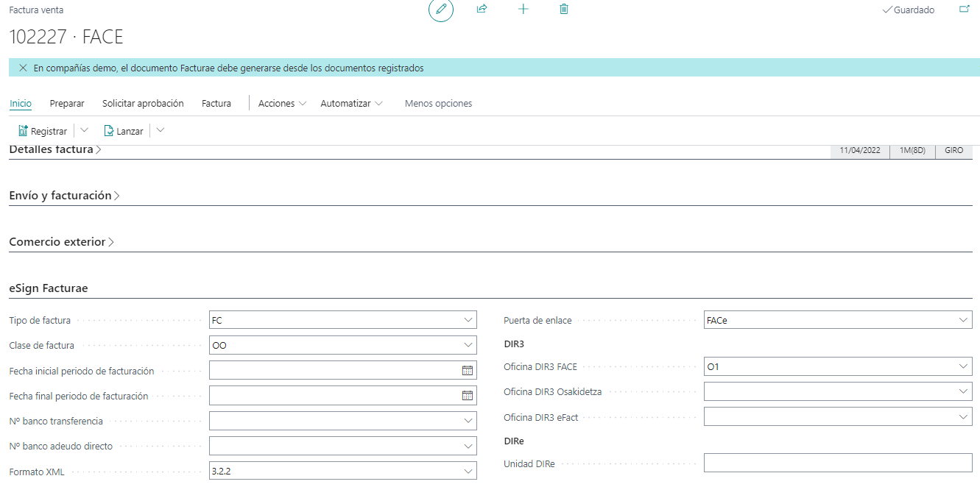Click the edit pencil icon
This screenshot has height=487, width=980.
[x=440, y=10]
